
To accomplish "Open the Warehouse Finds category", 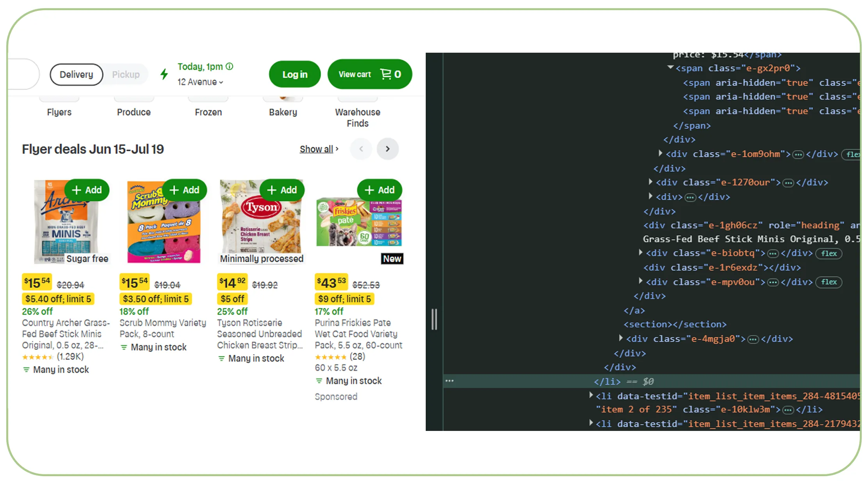I will pos(358,117).
